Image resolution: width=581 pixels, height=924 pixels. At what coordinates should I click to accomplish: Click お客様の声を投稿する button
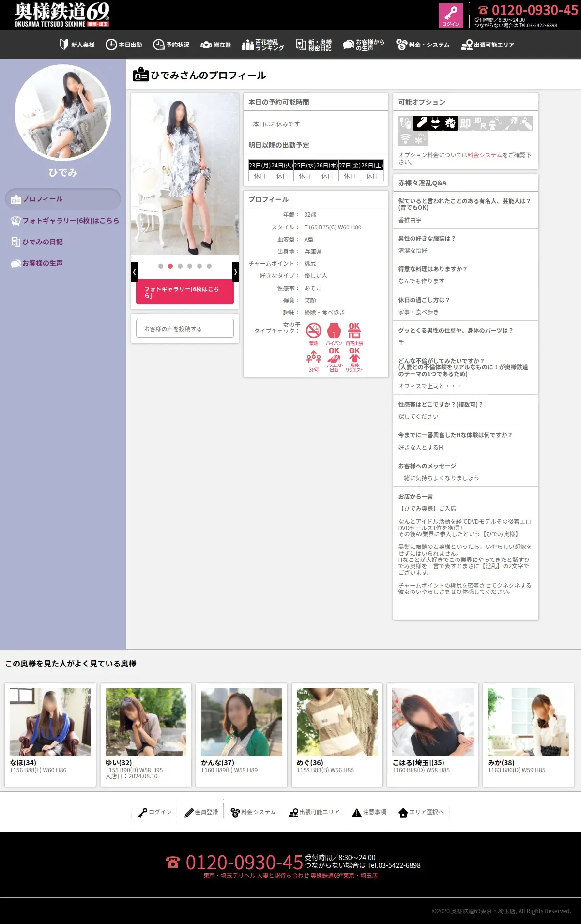click(185, 329)
